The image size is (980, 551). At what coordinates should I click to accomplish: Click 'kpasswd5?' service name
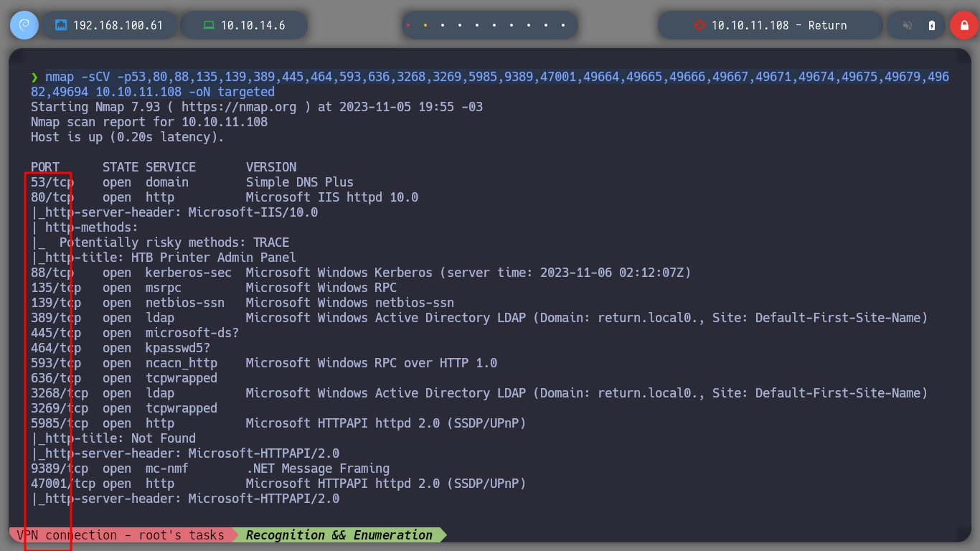coord(178,348)
